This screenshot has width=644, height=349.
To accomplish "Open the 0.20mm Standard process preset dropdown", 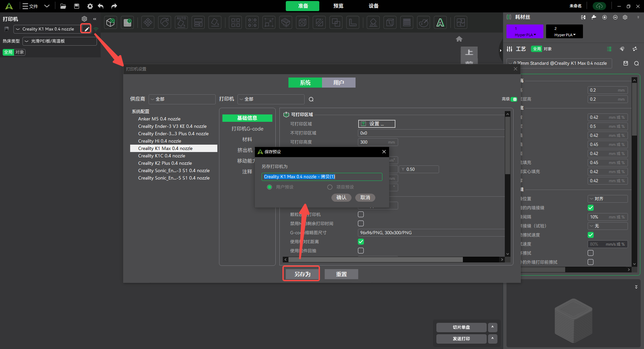I will [559, 63].
